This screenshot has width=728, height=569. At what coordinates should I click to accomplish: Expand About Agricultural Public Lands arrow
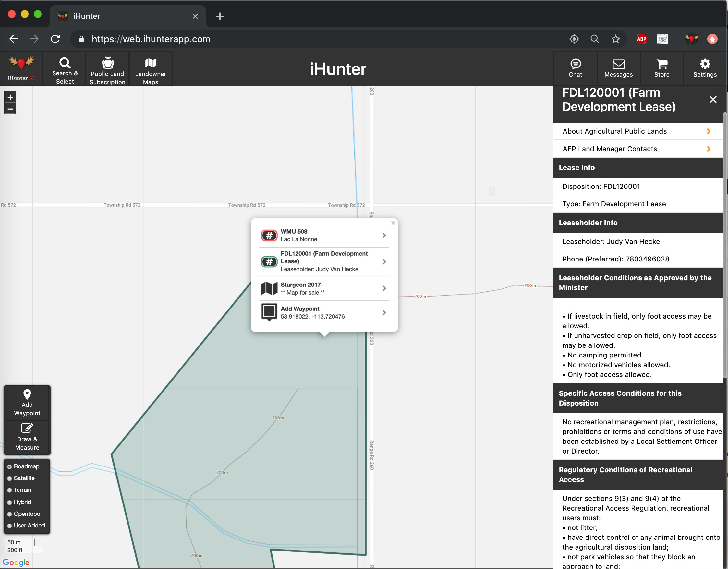[x=708, y=131]
